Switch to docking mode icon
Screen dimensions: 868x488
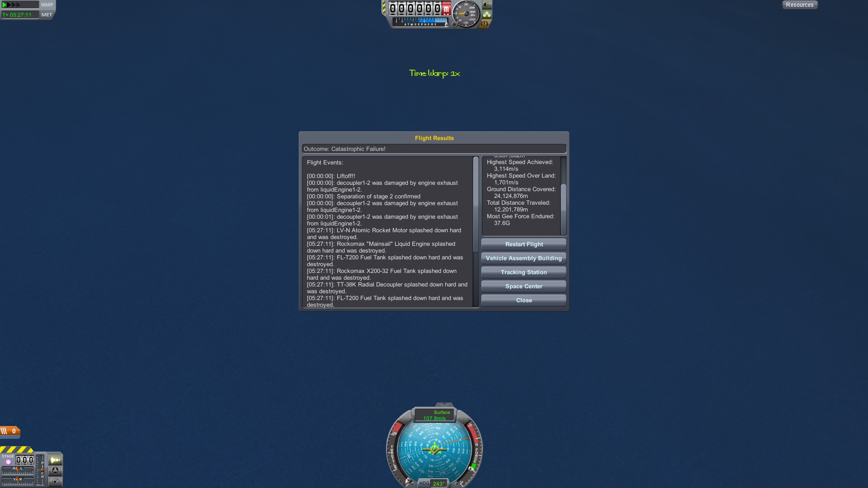(55, 470)
